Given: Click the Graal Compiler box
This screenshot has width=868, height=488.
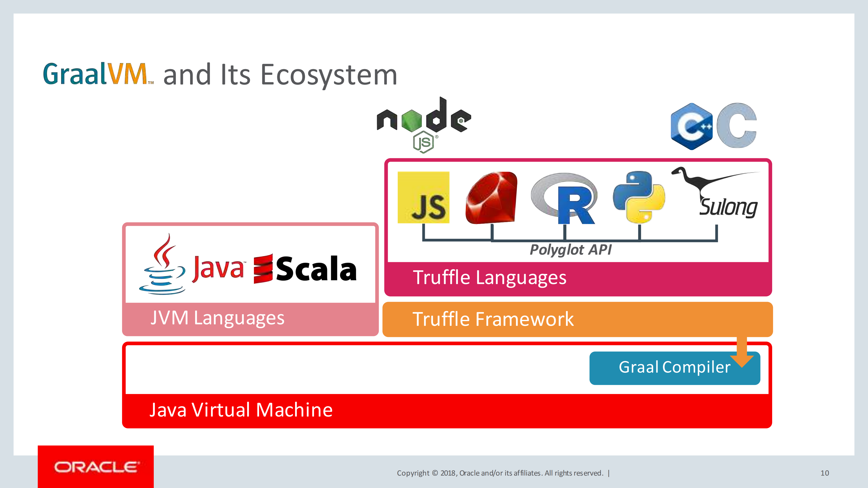Looking at the screenshot, I should coord(667,368).
